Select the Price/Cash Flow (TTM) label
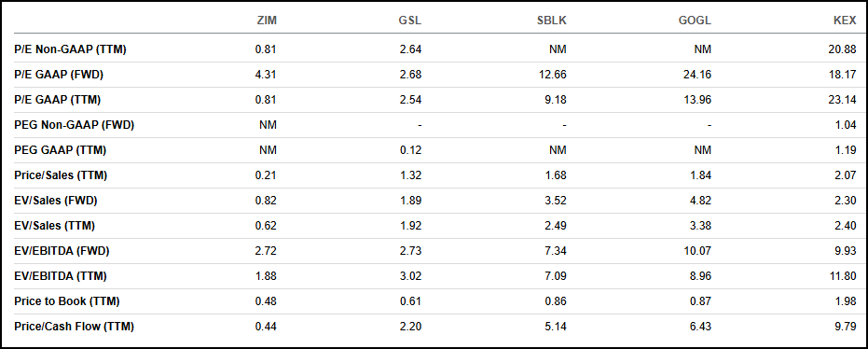This screenshot has height=349, width=868. 75,327
